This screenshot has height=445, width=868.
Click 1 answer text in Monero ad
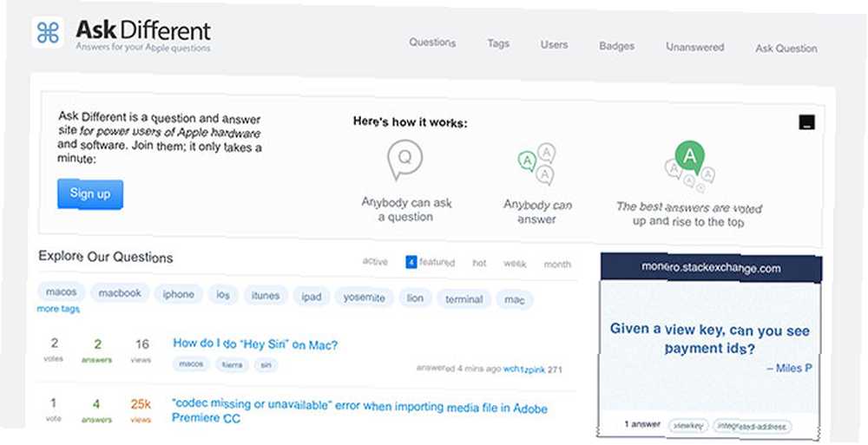coord(642,424)
